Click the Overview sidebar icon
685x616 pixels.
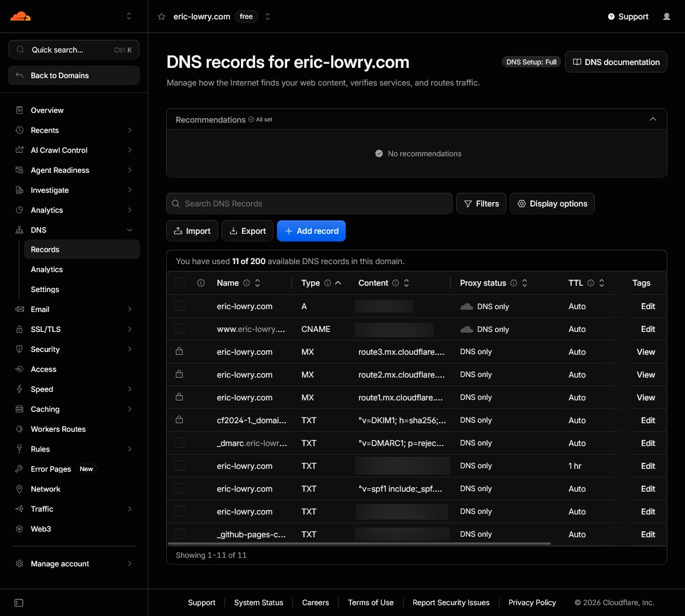click(x=19, y=110)
